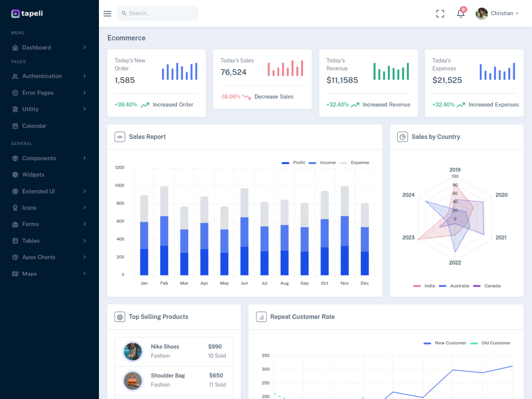
Task: Expand Utility chevron
Action: (84, 109)
